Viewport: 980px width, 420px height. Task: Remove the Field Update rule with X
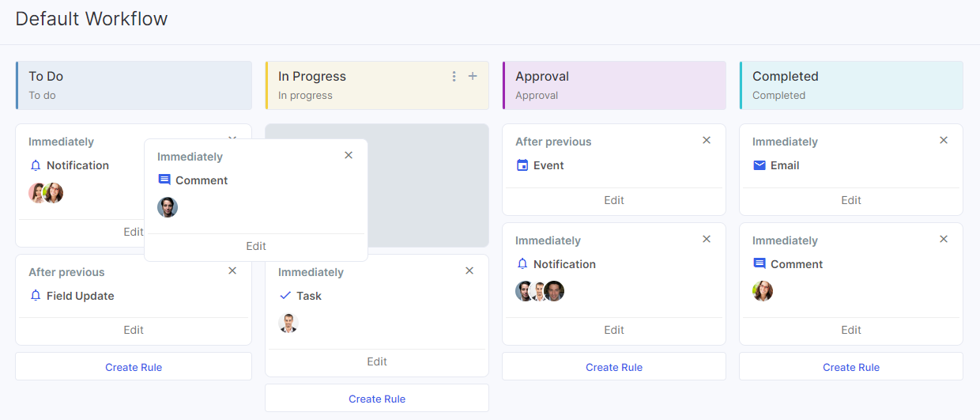tap(232, 271)
